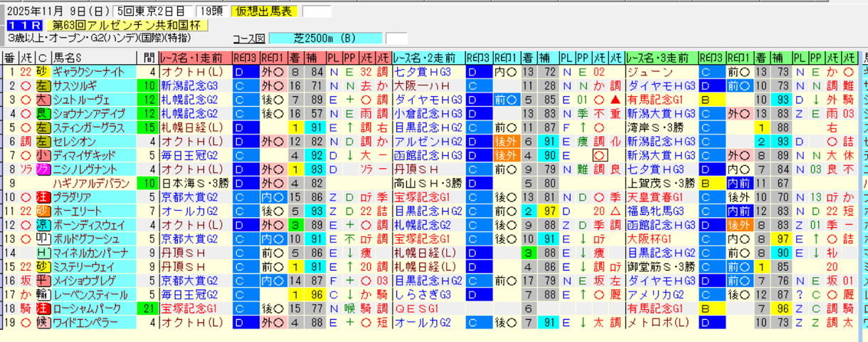The height and width of the screenshot is (342, 868).
Task: Click 新潟記念G3 in サスツルギ's row
Action: pos(188,85)
